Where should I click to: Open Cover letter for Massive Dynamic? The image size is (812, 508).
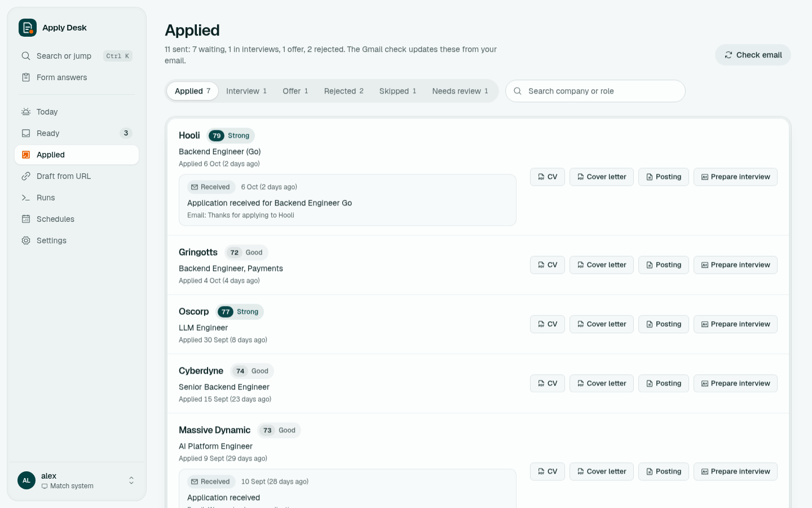click(x=602, y=471)
